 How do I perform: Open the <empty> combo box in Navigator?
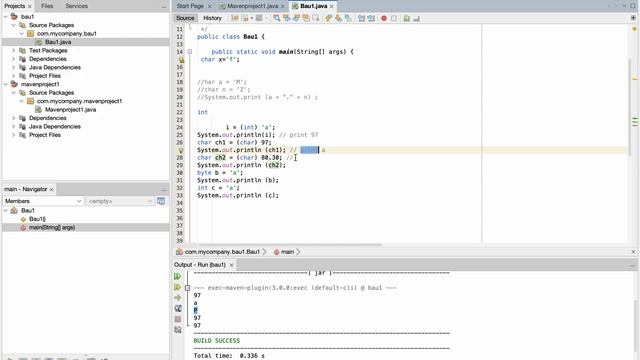click(x=119, y=201)
